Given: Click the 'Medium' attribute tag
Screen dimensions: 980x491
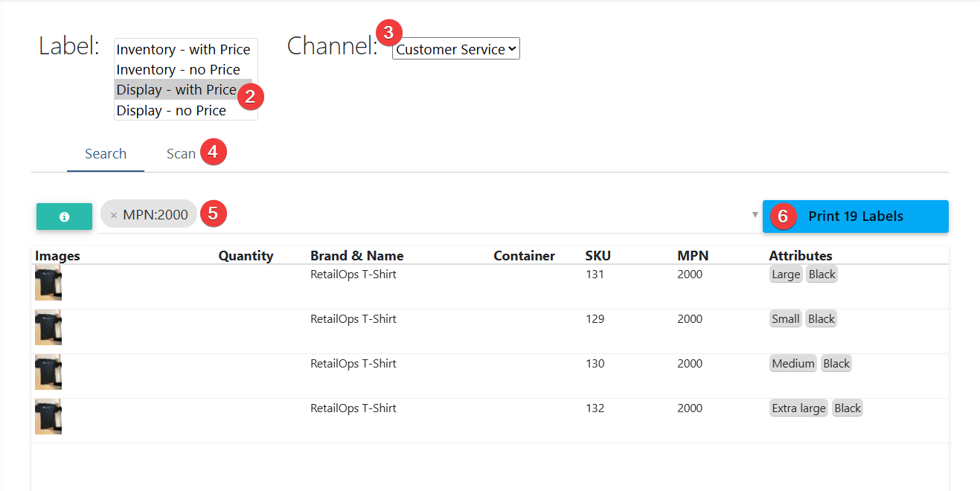Looking at the screenshot, I should pyautogui.click(x=792, y=364).
